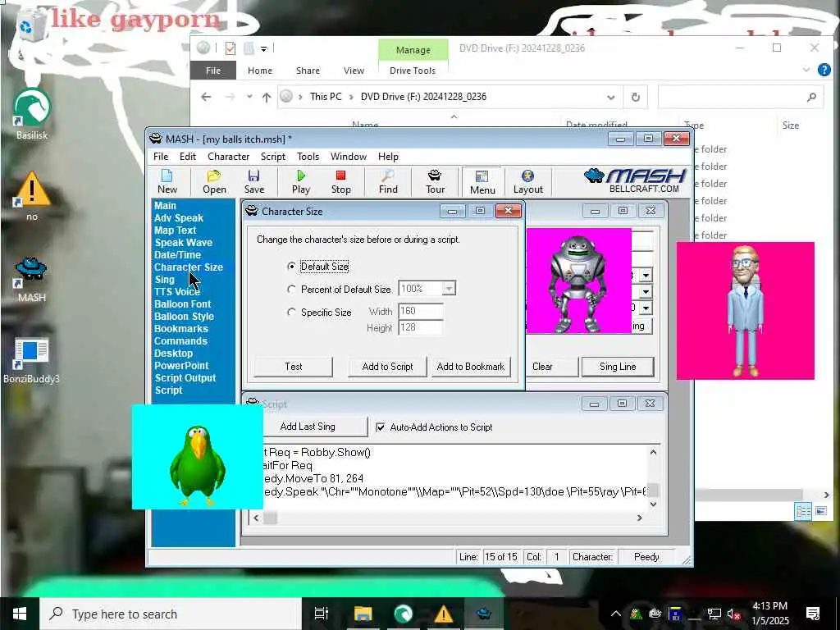
Task: Select Percent of Default Size option
Action: click(x=291, y=290)
